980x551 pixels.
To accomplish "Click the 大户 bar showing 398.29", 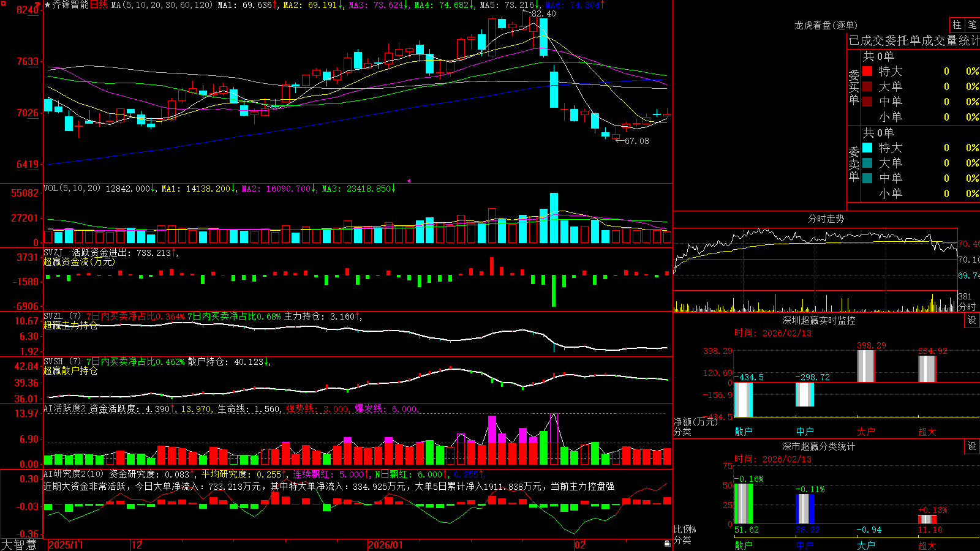I will pyautogui.click(x=866, y=366).
